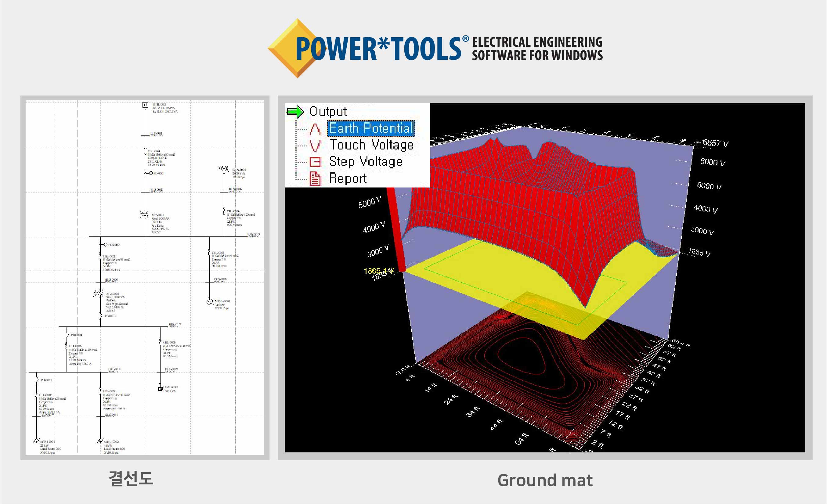Select the BUS-0004 bus bar

pos(100,282)
